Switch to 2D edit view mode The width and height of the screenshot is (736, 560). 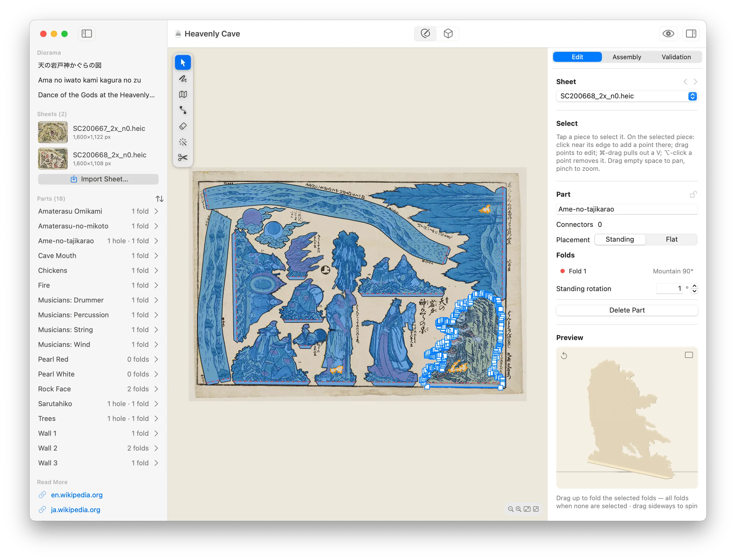click(425, 34)
